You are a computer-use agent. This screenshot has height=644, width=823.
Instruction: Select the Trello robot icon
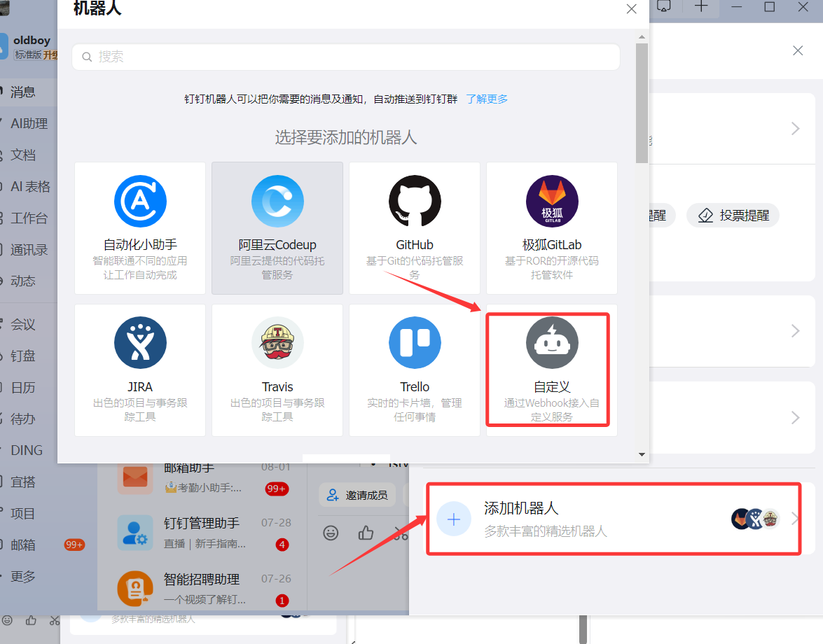pyautogui.click(x=415, y=343)
